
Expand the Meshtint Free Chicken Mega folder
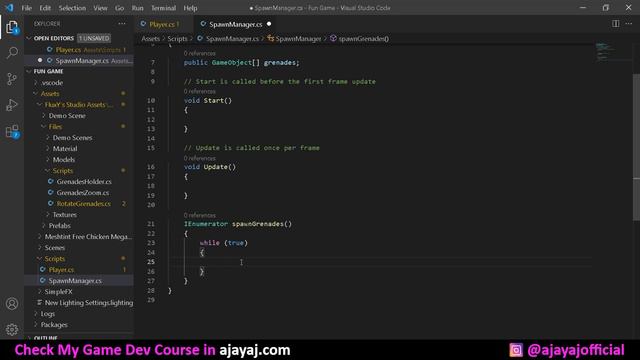(88, 236)
